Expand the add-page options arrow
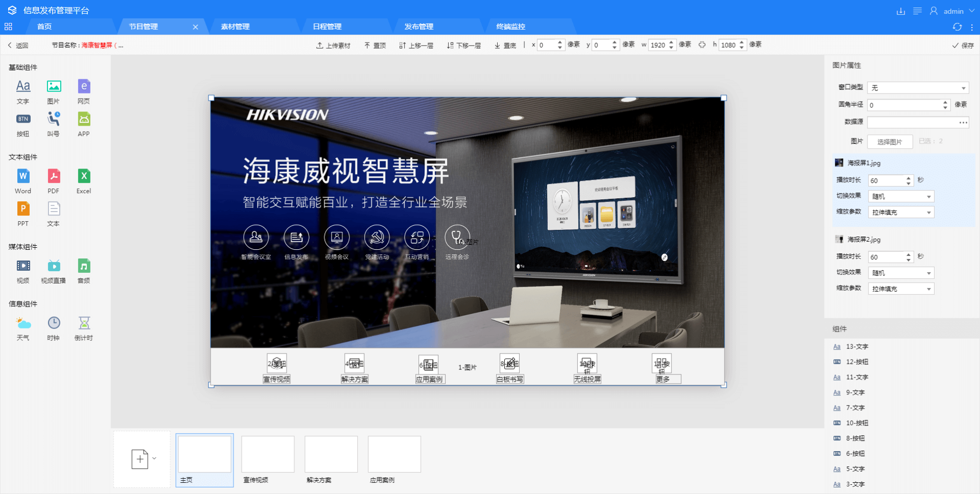The height and width of the screenshot is (494, 980). coord(154,458)
